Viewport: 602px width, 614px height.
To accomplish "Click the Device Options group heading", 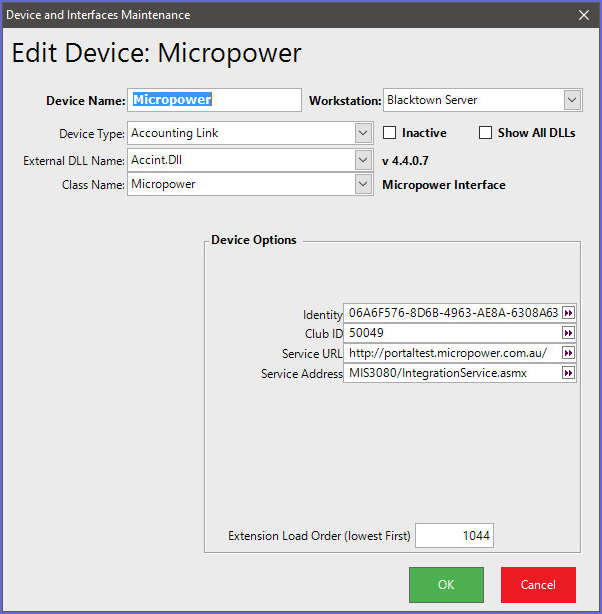I will point(253,240).
